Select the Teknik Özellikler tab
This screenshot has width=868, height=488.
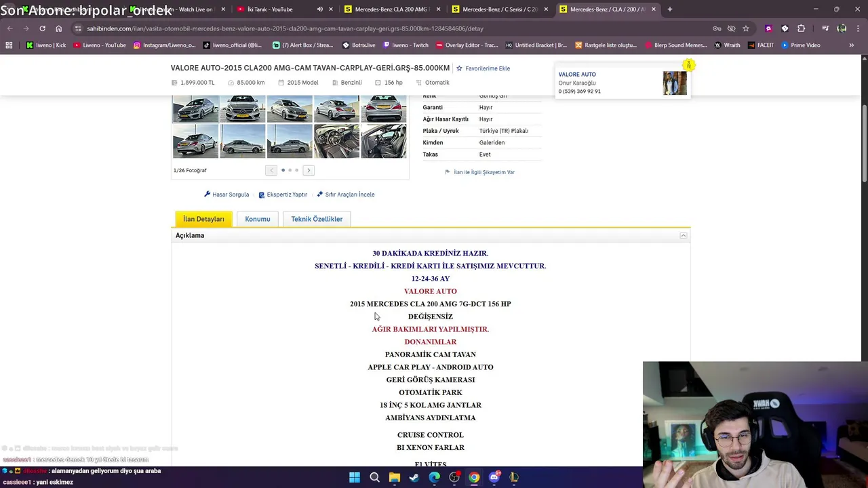(317, 219)
